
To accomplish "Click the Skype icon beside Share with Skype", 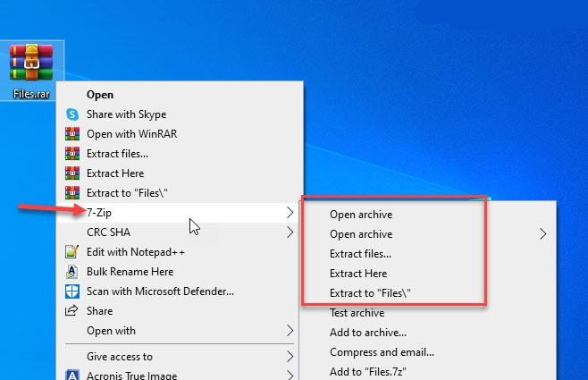I will pos(72,114).
